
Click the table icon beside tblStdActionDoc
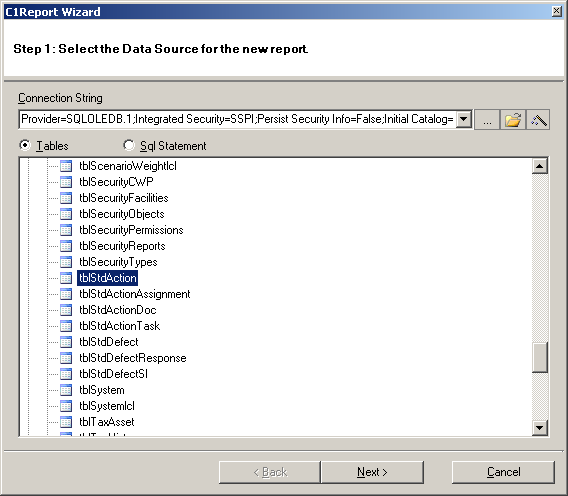pos(66,310)
